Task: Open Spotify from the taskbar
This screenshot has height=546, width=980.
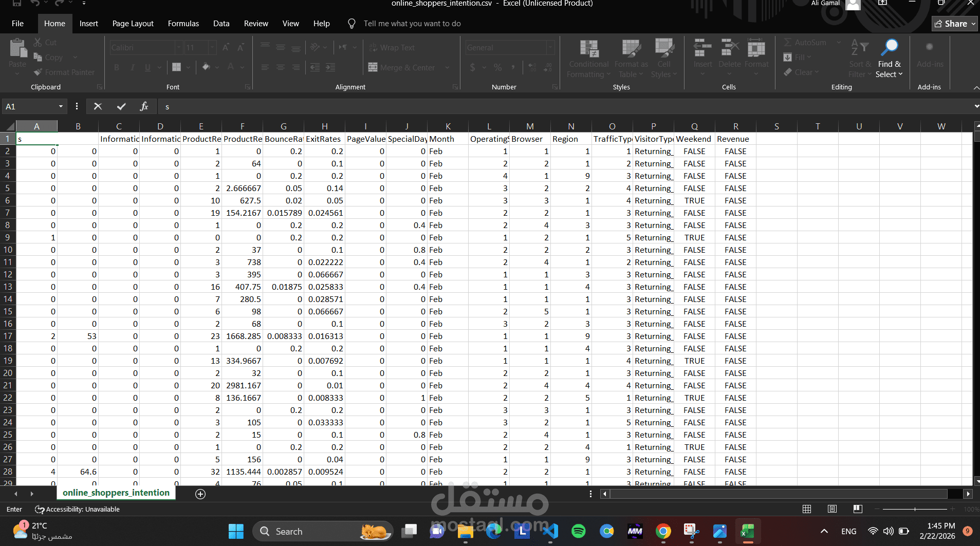Action: pos(579,531)
